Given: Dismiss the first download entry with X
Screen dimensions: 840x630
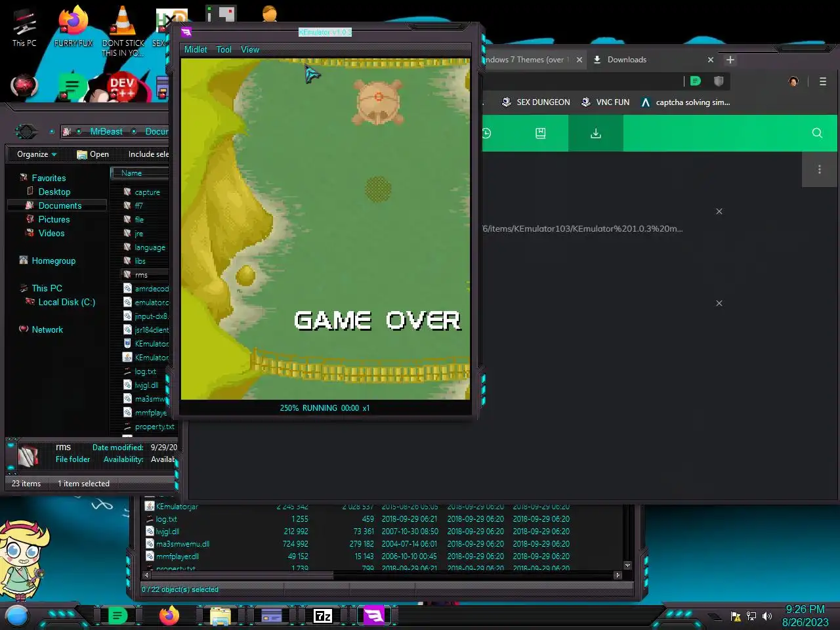Looking at the screenshot, I should 719,211.
